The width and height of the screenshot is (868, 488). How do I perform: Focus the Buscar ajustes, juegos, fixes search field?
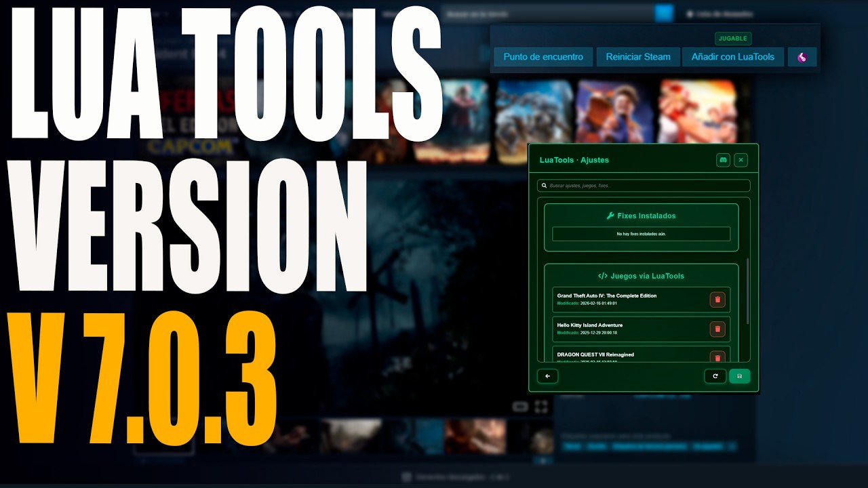pyautogui.click(x=644, y=186)
